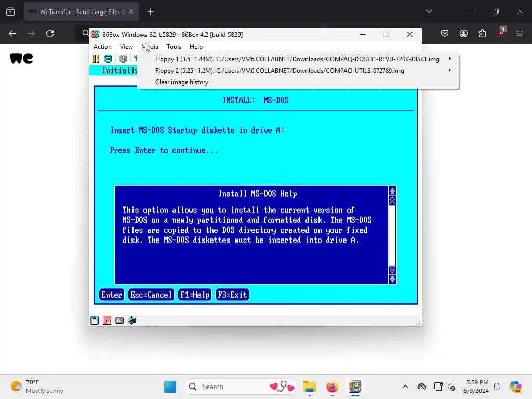Image resolution: width=532 pixels, height=399 pixels.
Task: Open the View menu in 86Box
Action: tap(126, 47)
